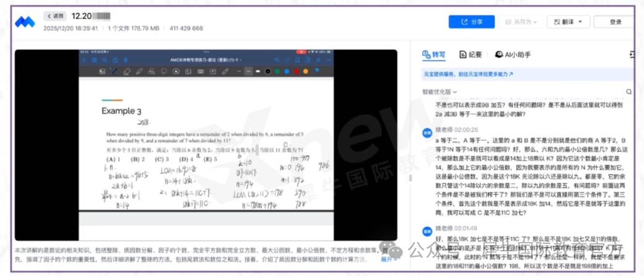Pick the blue pen color swatch
The height and width of the screenshot is (276, 644).
point(286,71)
